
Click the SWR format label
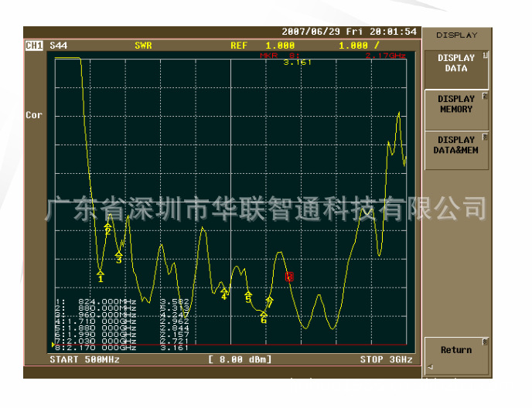(x=144, y=46)
